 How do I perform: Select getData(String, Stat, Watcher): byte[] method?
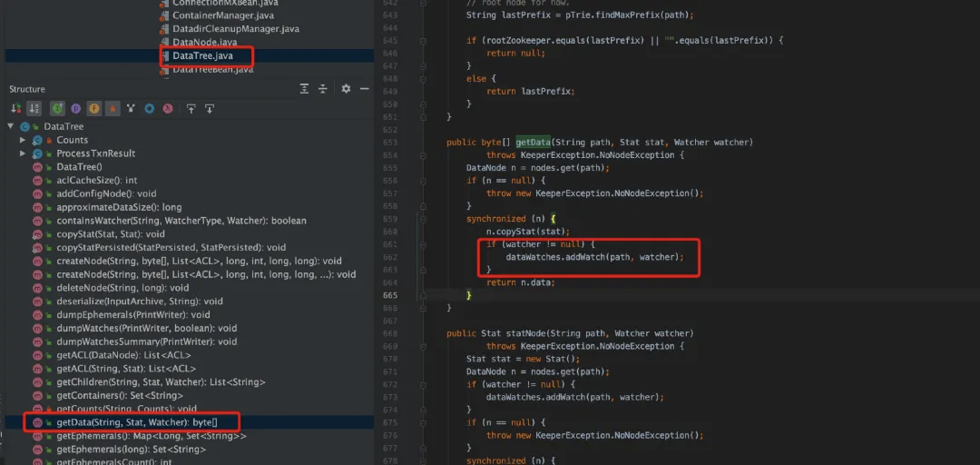(x=137, y=422)
